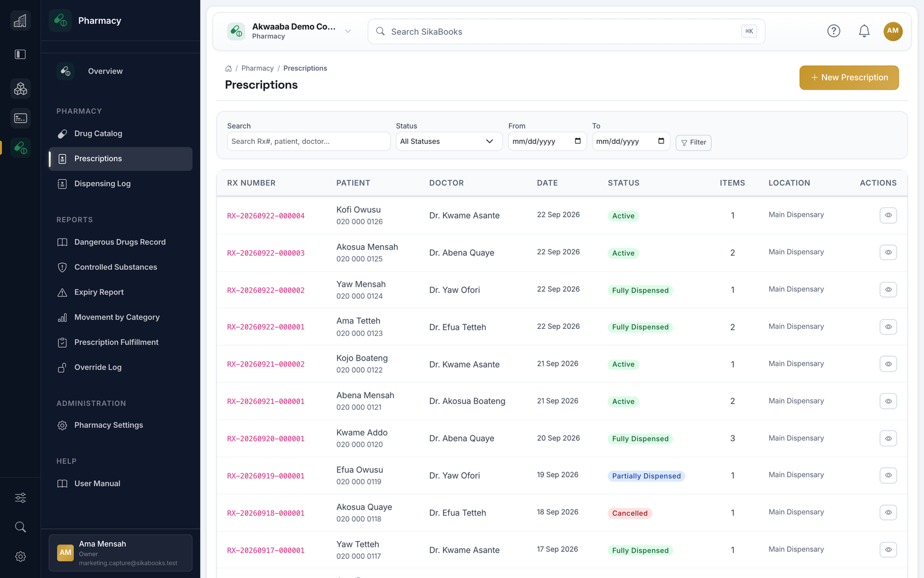
Task: Go to home via breadcrumb icon
Action: click(228, 68)
